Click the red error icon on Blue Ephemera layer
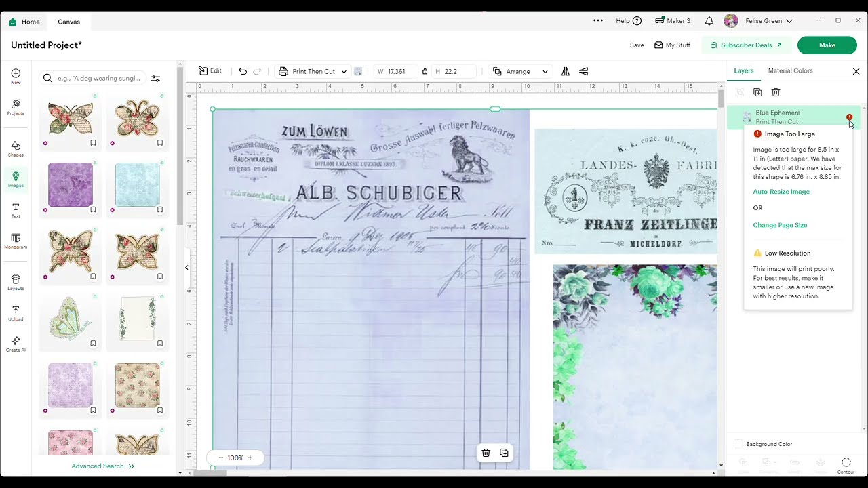 click(849, 117)
